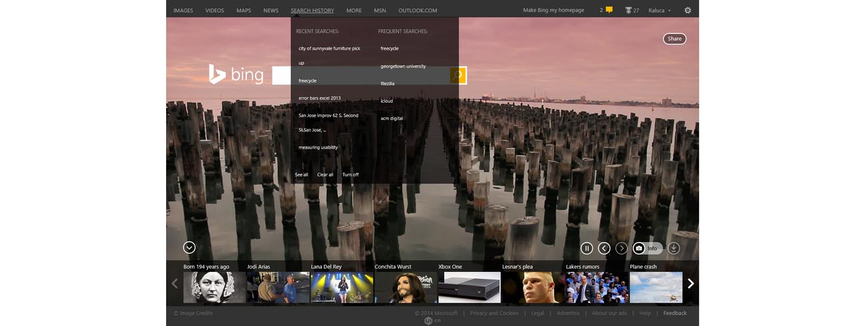Turn off search history
Viewport: 868px width, 326px height.
pyautogui.click(x=350, y=175)
